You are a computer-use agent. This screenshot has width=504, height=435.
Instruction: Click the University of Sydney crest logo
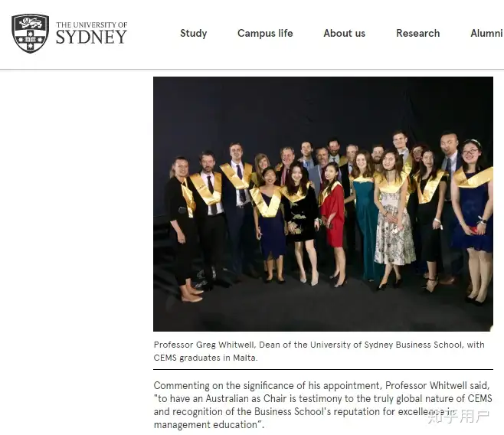pyautogui.click(x=30, y=33)
